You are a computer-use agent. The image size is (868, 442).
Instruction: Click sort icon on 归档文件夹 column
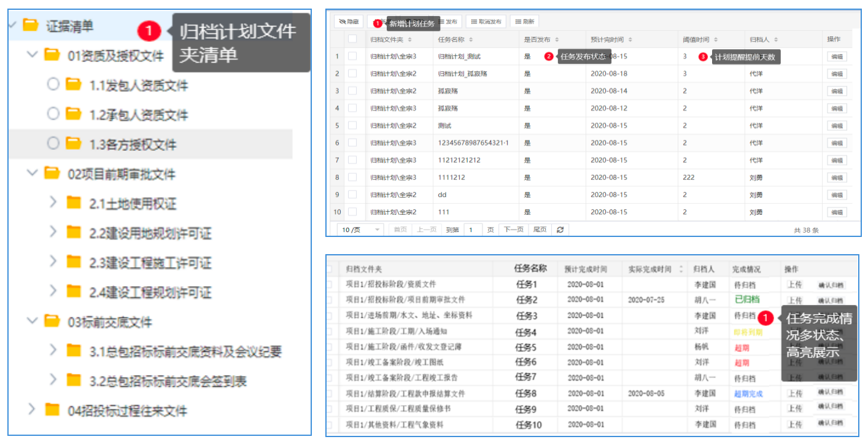tap(409, 39)
